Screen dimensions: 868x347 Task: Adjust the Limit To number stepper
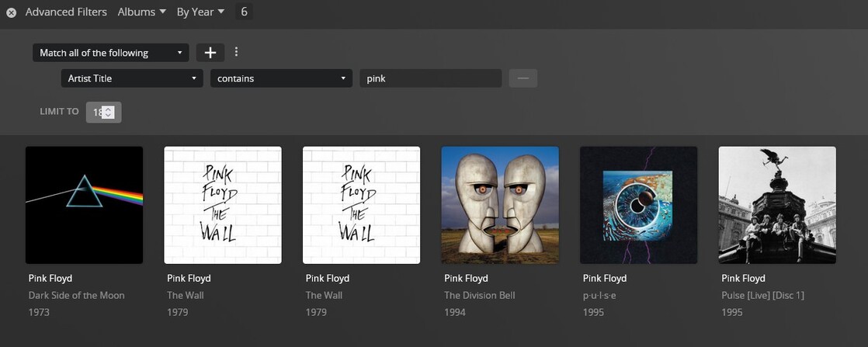coord(108,113)
